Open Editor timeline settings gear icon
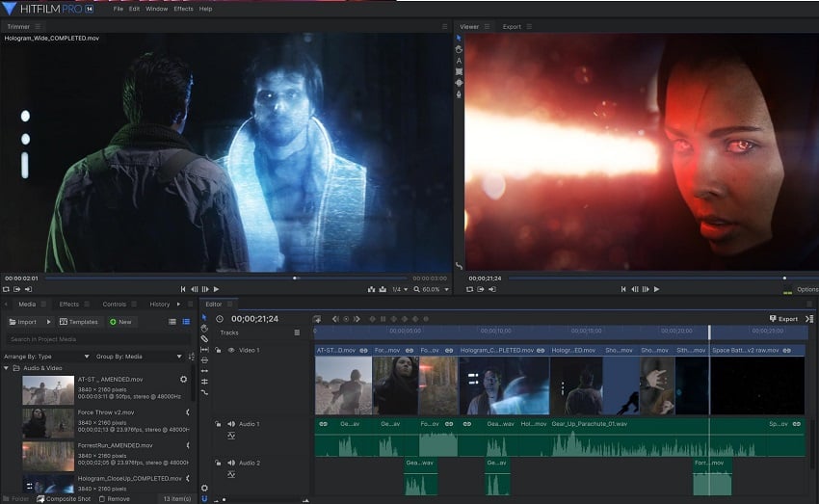The image size is (819, 504). point(204,488)
